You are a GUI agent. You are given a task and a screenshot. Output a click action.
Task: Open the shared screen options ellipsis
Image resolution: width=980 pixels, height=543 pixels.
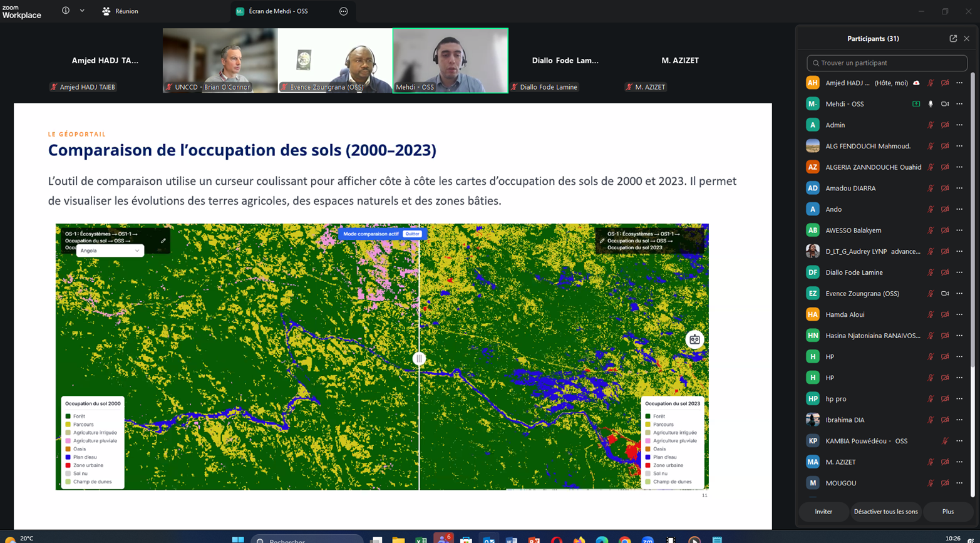[x=344, y=11]
